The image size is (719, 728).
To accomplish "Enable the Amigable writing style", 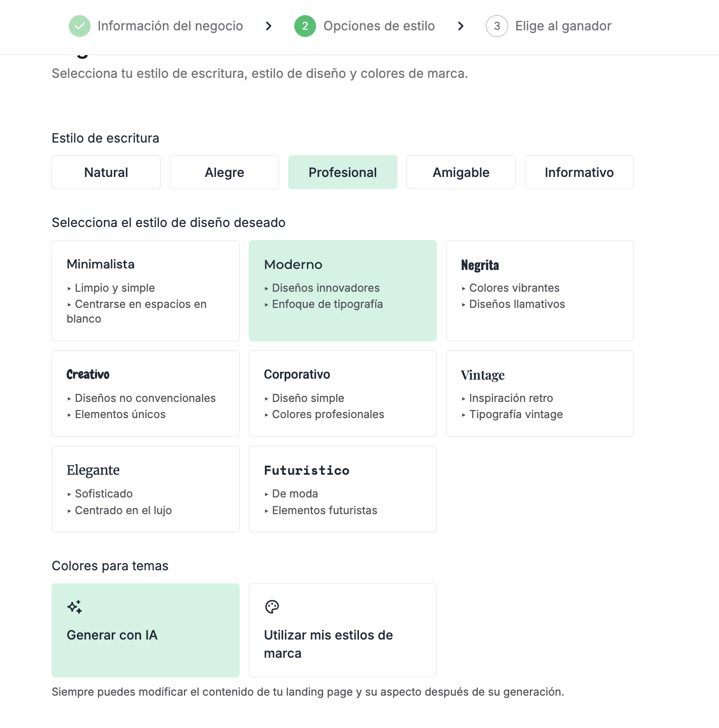I will [x=461, y=172].
